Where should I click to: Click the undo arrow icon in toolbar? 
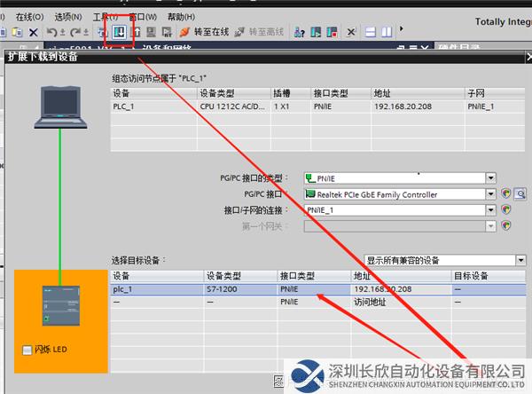tap(51, 32)
